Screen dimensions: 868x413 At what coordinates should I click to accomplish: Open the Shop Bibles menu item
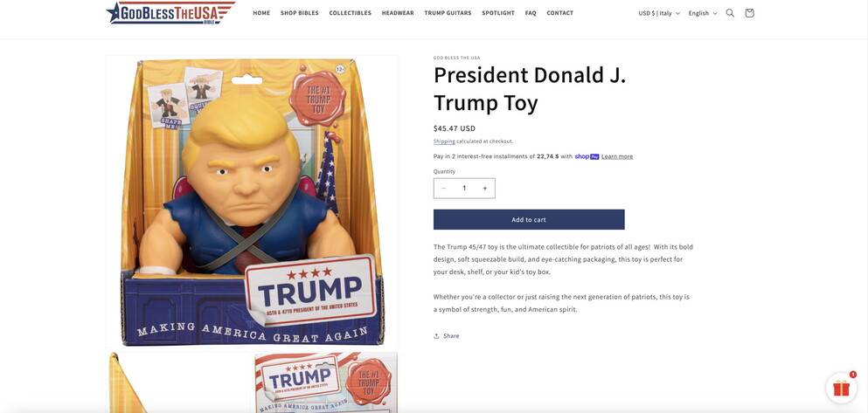pyautogui.click(x=300, y=13)
